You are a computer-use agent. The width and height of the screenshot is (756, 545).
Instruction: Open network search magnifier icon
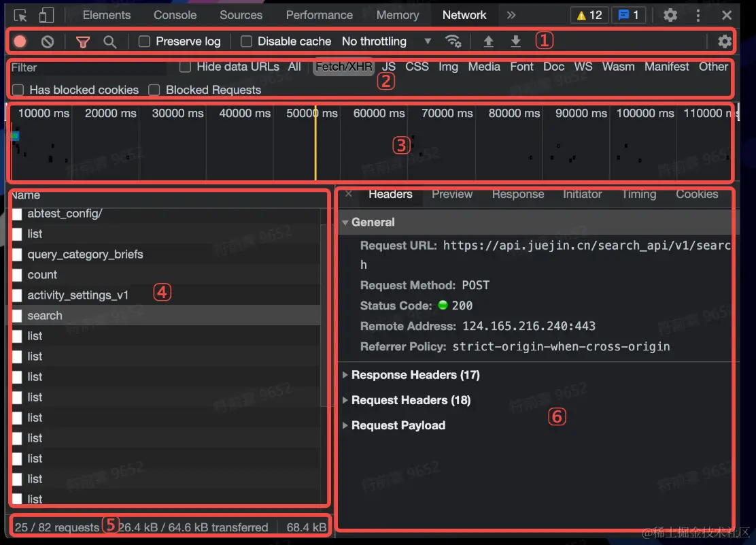(110, 42)
